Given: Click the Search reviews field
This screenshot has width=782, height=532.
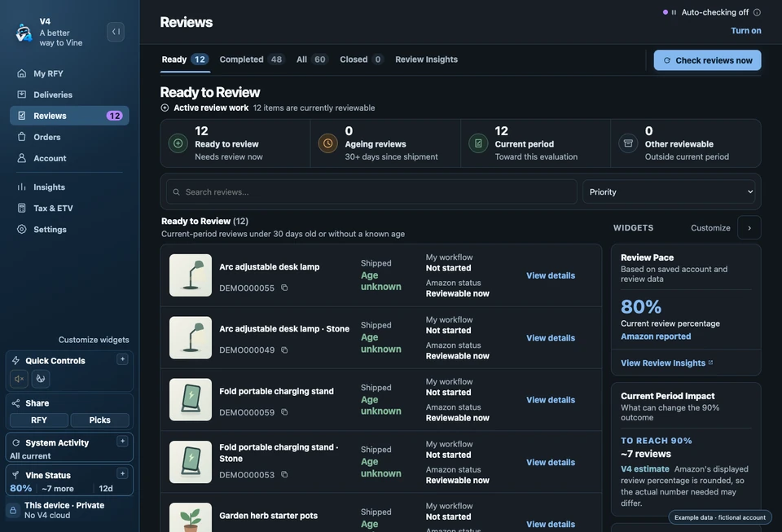Looking at the screenshot, I should tap(371, 192).
